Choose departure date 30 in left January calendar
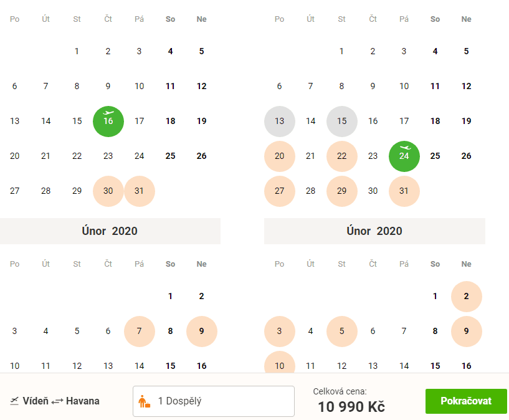Image resolution: width=509 pixels, height=420 pixels. (x=108, y=191)
